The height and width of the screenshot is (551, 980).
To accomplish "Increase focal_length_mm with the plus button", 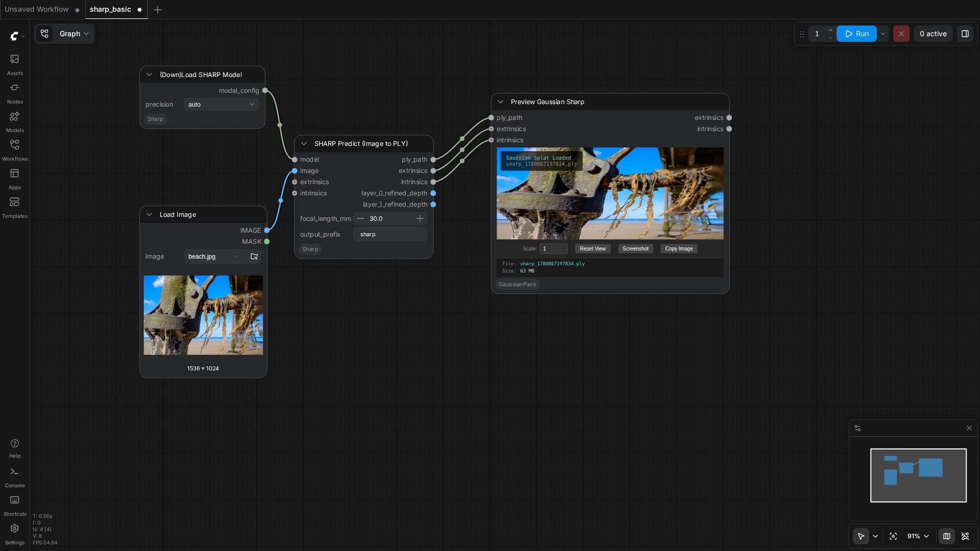I will (x=420, y=219).
